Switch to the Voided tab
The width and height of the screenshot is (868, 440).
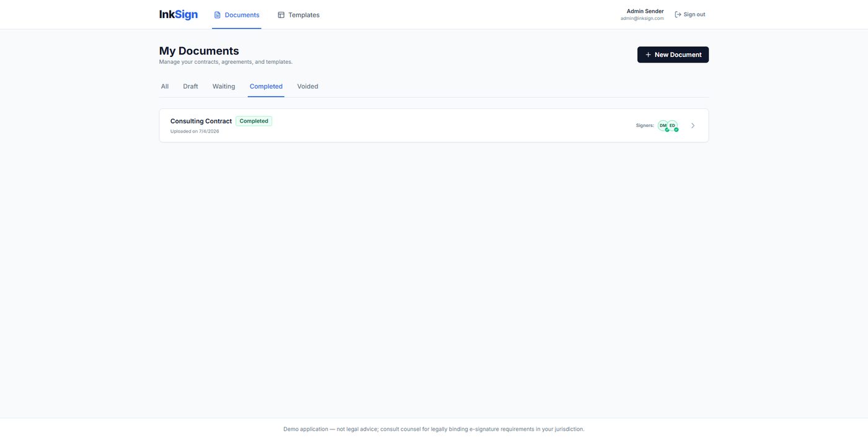click(x=308, y=87)
